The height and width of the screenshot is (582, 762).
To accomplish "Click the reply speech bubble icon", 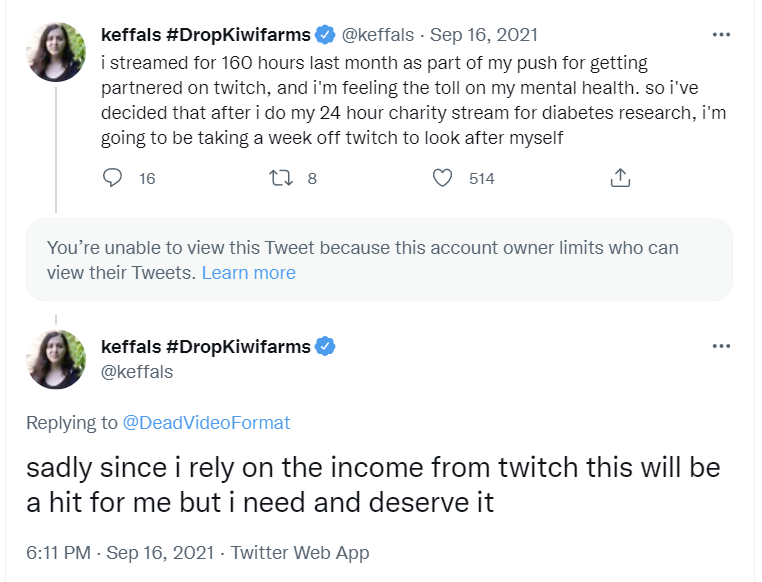I will coord(112,178).
